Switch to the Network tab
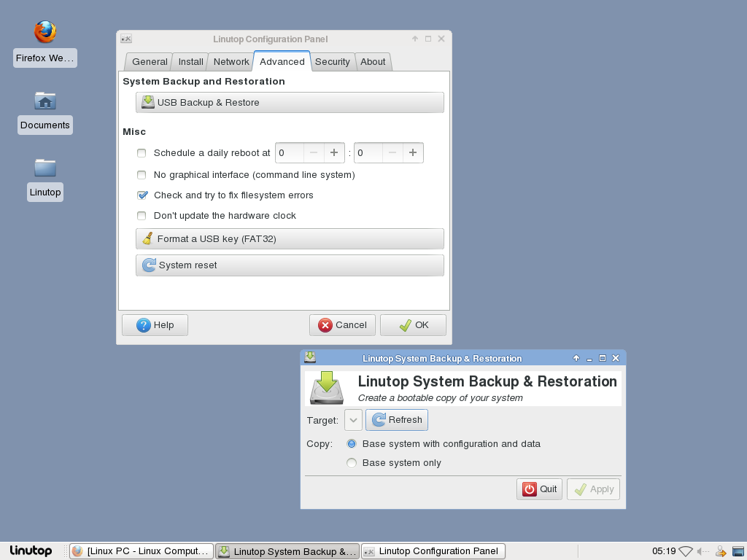 tap(231, 62)
